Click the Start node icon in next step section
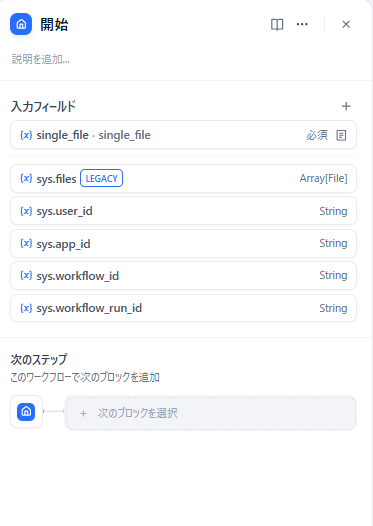373x526 pixels. point(26,411)
